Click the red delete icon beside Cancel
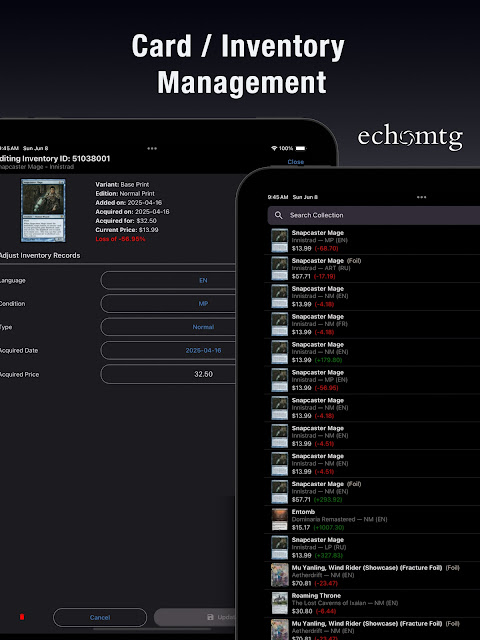 point(22,617)
